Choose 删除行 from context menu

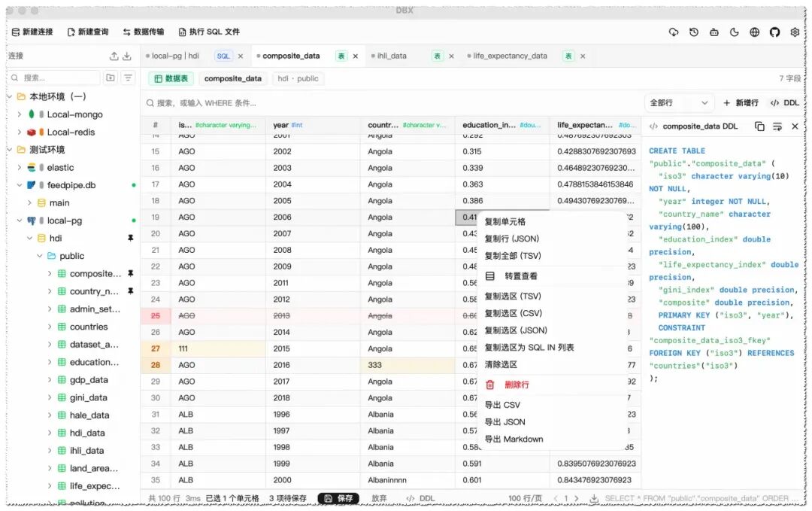[552, 385]
